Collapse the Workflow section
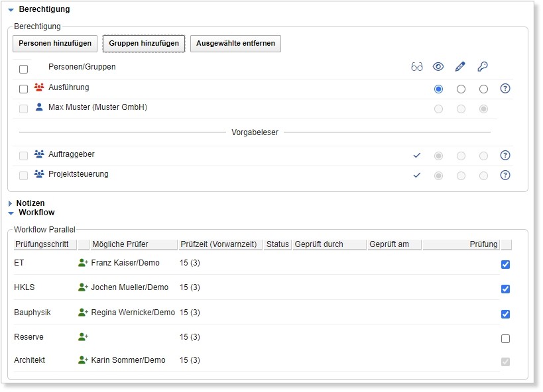 coord(11,213)
